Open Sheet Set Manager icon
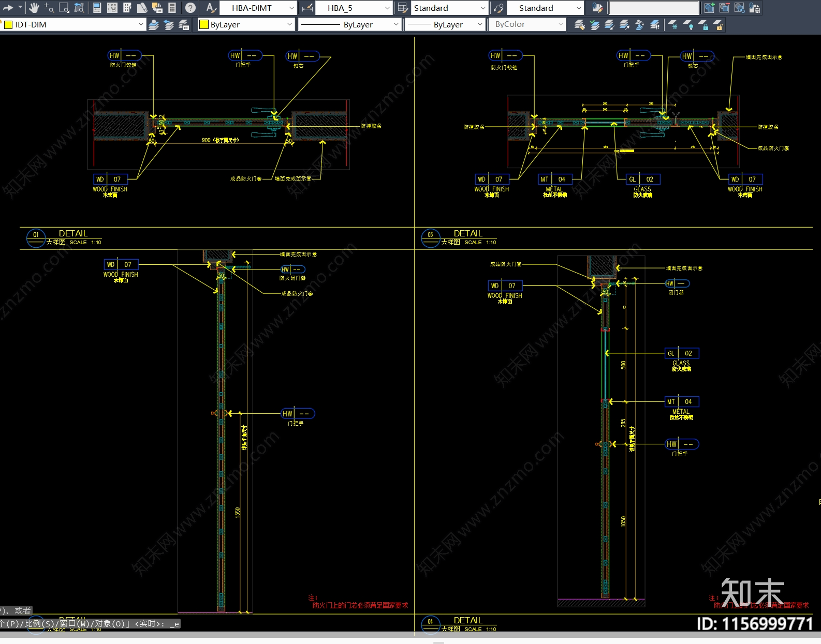Viewport: 821px width, 644px height. click(142, 8)
